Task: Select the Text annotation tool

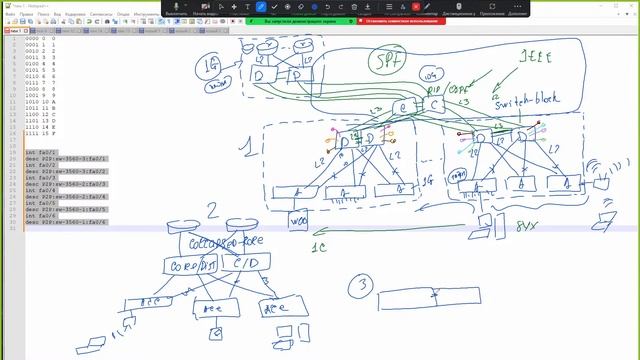Action: [247, 7]
